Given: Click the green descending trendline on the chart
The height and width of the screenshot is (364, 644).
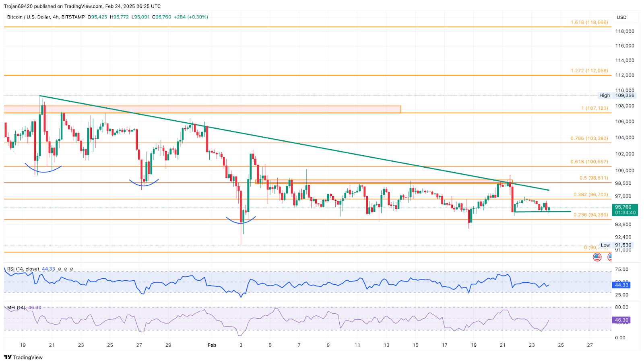Looking at the screenshot, I should 294,143.
